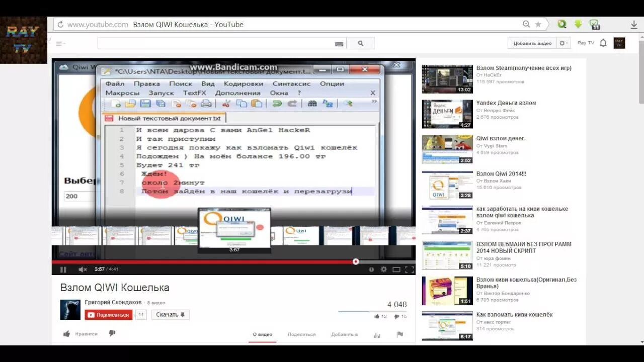
Task: Report the video with the flag icon
Action: tap(400, 334)
